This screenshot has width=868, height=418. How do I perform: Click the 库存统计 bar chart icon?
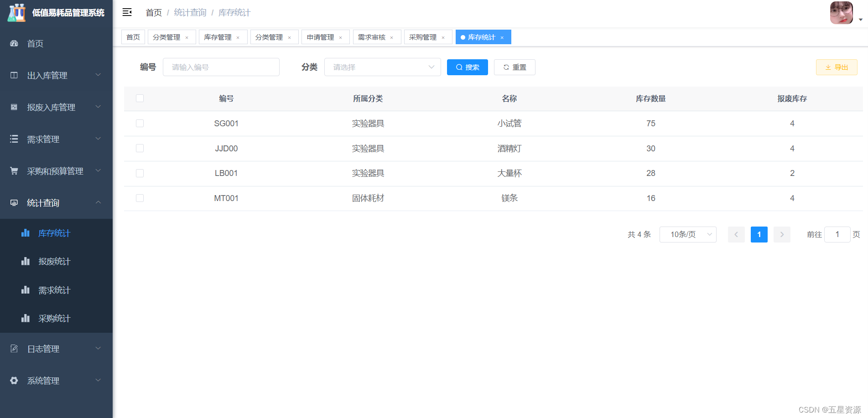26,233
